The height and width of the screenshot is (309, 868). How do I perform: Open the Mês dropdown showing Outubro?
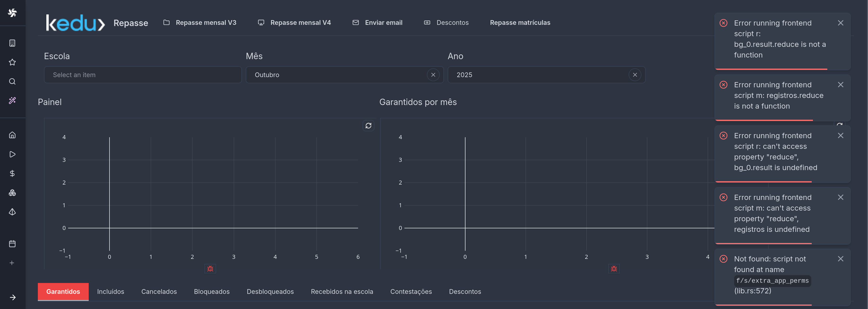337,75
